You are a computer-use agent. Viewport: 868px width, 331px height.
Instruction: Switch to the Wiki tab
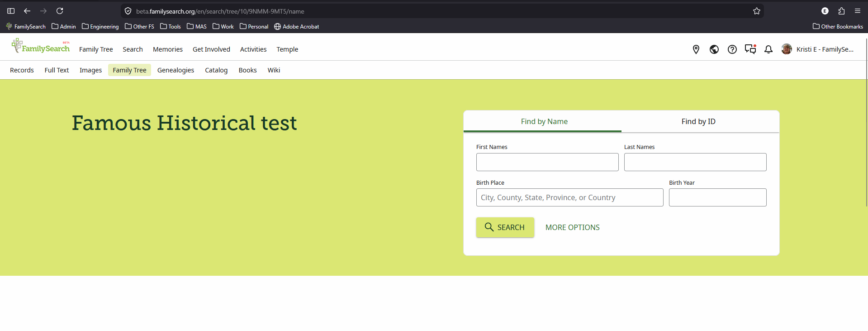(x=274, y=70)
